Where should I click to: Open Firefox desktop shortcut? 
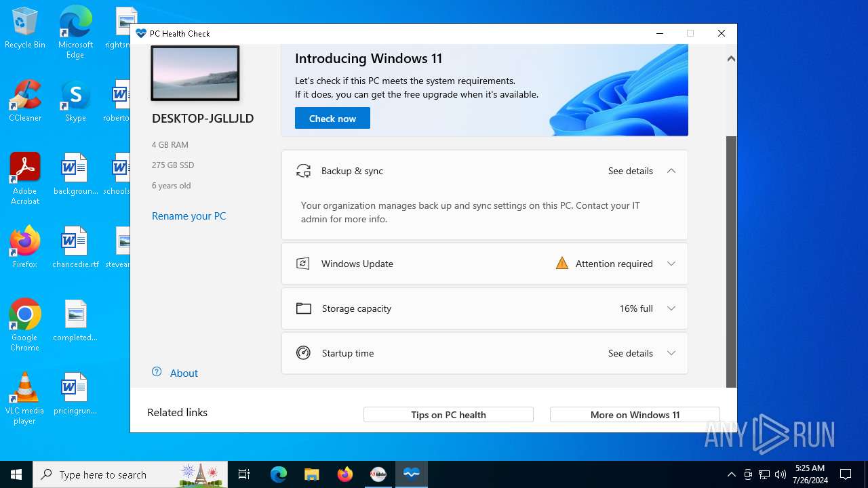[25, 247]
